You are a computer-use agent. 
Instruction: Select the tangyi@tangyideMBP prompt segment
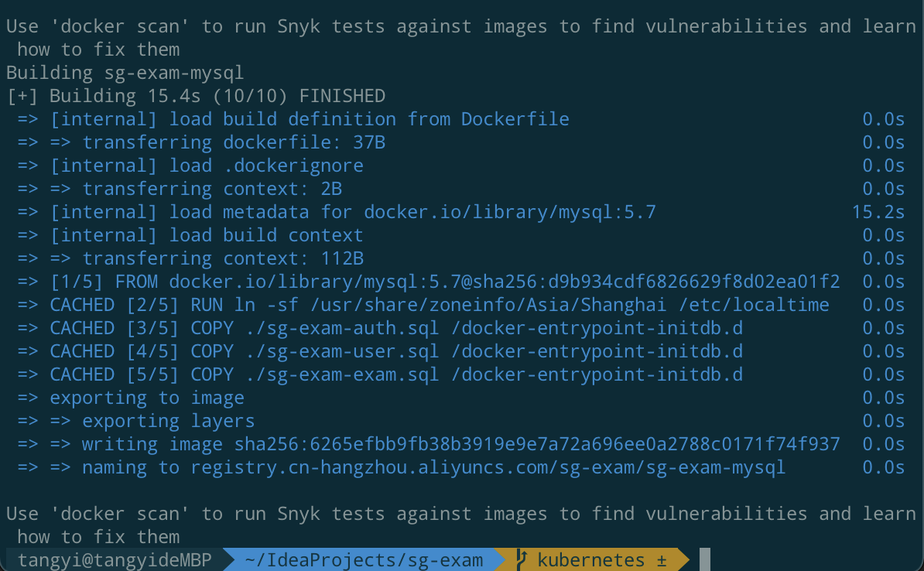[115, 560]
